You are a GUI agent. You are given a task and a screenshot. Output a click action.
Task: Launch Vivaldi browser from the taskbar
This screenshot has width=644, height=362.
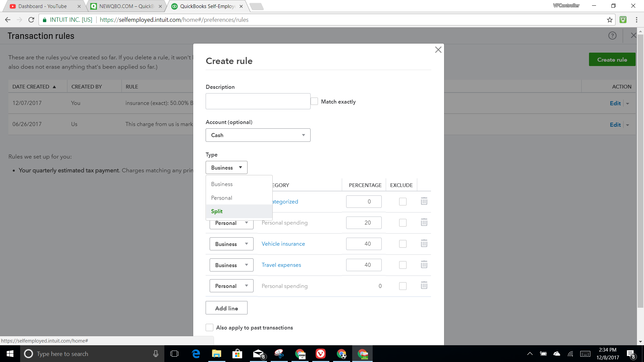pyautogui.click(x=321, y=354)
